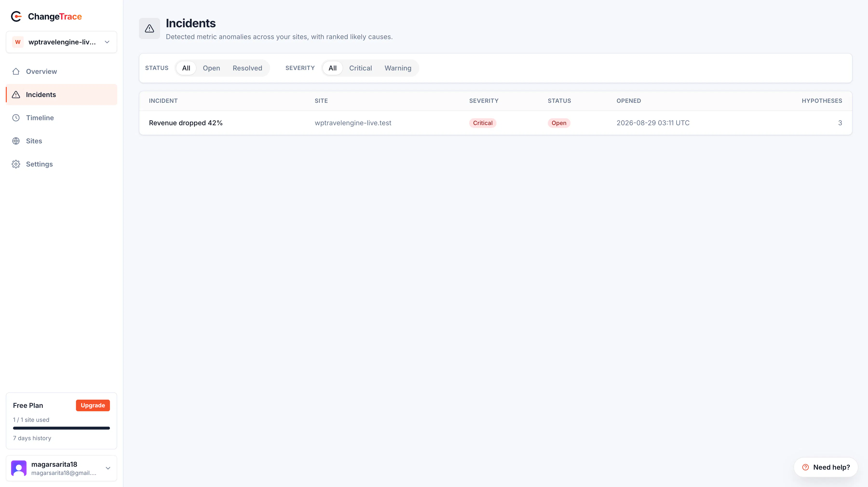Screen dimensions: 868x487
Task: Click the Critical severity badge
Action: point(482,123)
